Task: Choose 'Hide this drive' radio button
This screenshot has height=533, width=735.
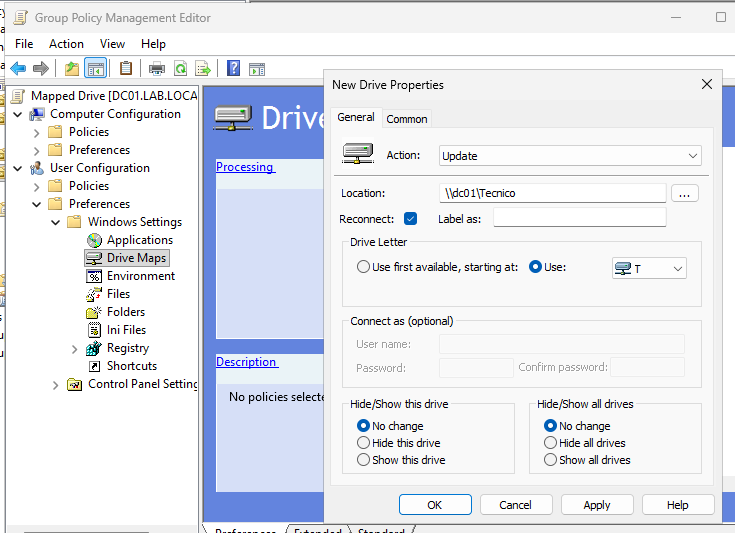Action: [x=363, y=443]
